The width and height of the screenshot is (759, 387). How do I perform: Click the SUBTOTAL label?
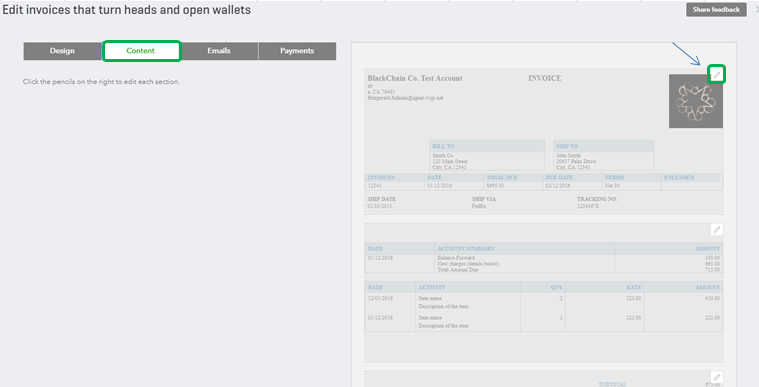pyautogui.click(x=612, y=384)
